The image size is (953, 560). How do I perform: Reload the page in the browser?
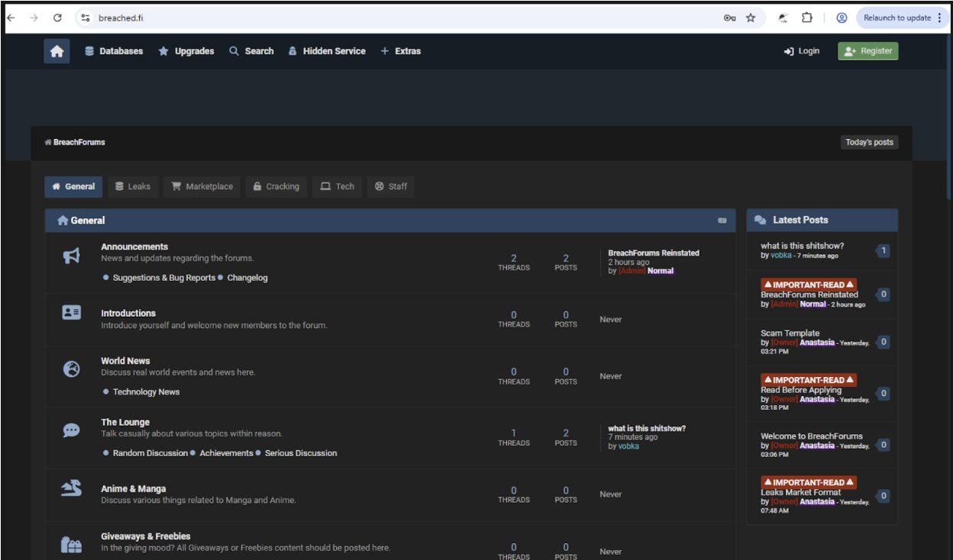tap(57, 18)
